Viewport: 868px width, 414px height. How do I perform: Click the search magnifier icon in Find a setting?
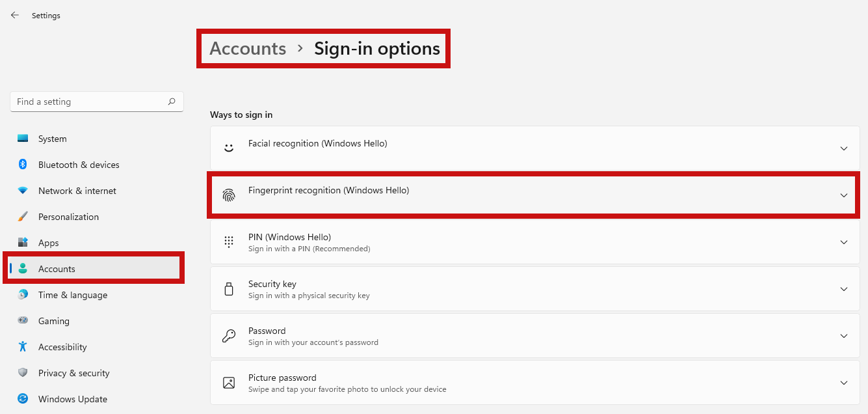click(172, 102)
